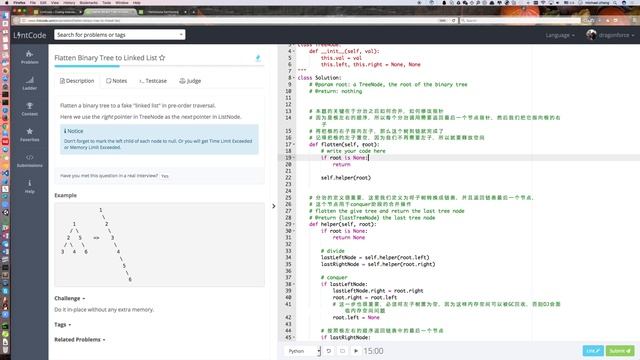Expand the Tags section

pyautogui.click(x=62, y=324)
